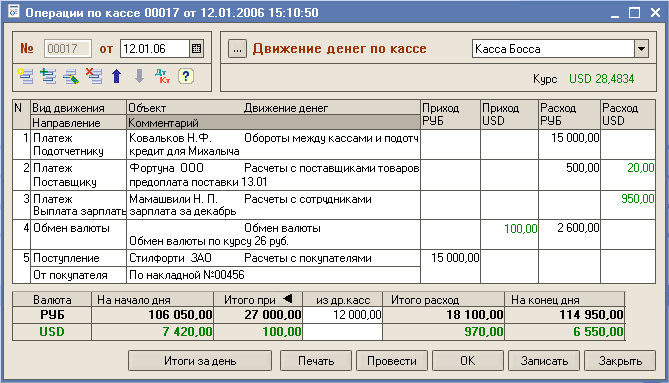Click the Расход USD column header
The height and width of the screenshot is (383, 669).
point(628,115)
